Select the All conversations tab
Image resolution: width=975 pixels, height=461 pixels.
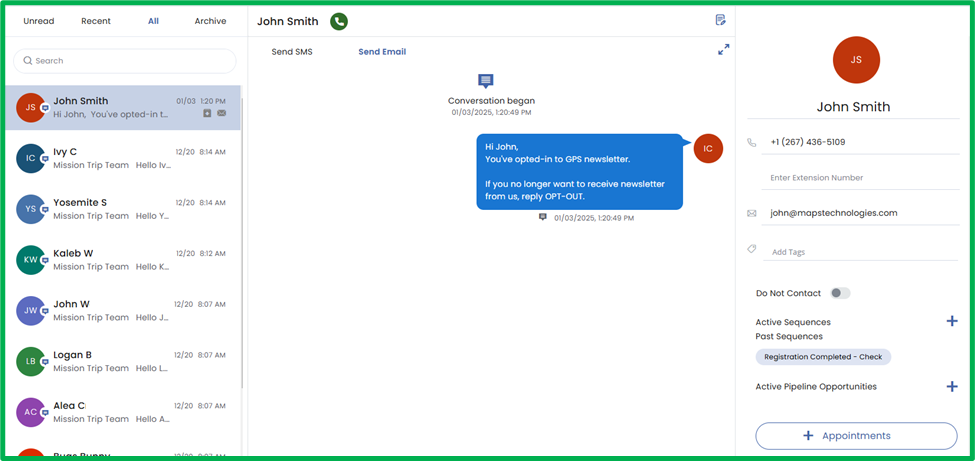(154, 21)
